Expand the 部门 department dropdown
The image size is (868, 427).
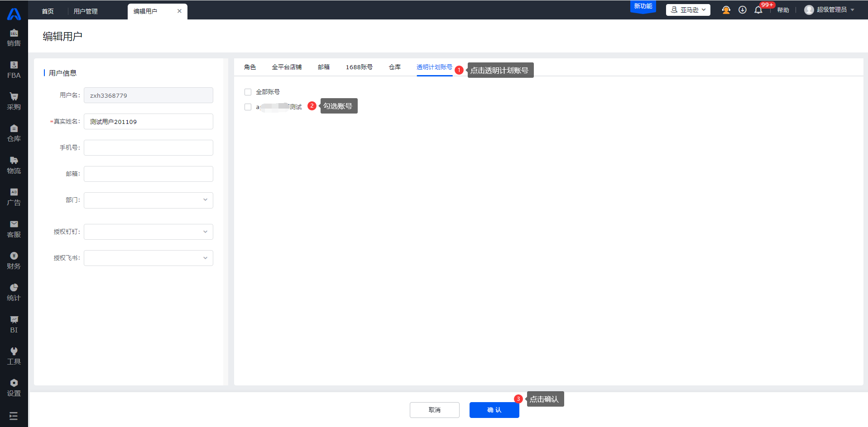tap(149, 200)
